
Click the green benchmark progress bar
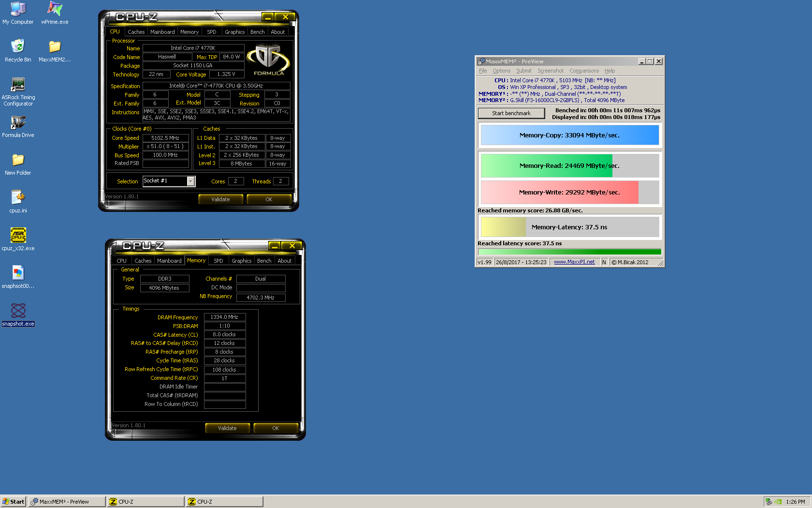click(x=570, y=252)
